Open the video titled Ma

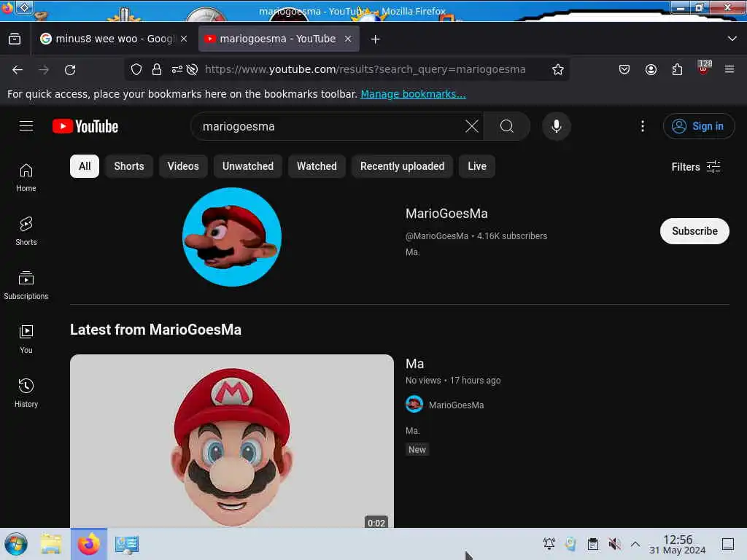(414, 364)
